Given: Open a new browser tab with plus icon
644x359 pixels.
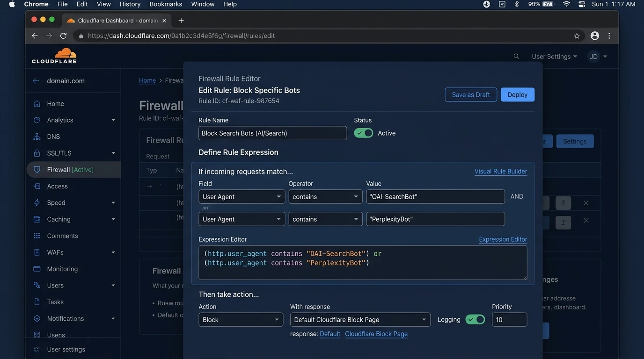Looking at the screenshot, I should 181,20.
